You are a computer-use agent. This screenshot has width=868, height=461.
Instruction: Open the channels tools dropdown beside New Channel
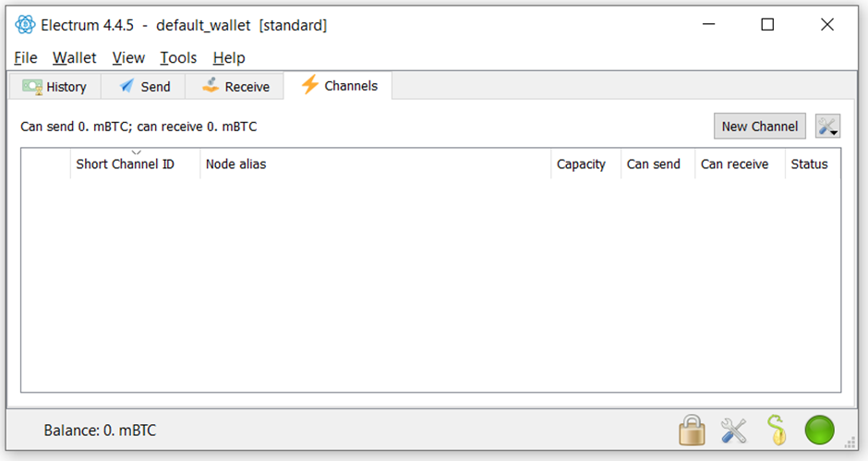(x=827, y=127)
